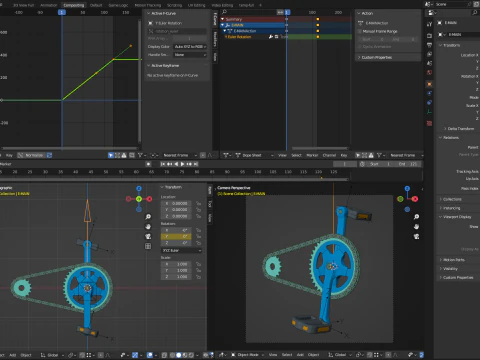Open the Compositing workspace tab
This screenshot has height=360, width=480.
74,5
